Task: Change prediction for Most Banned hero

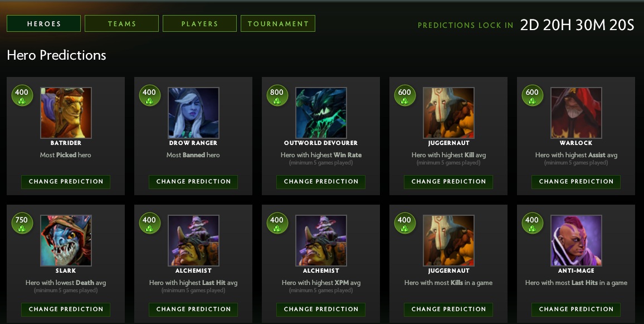Action: [x=193, y=182]
